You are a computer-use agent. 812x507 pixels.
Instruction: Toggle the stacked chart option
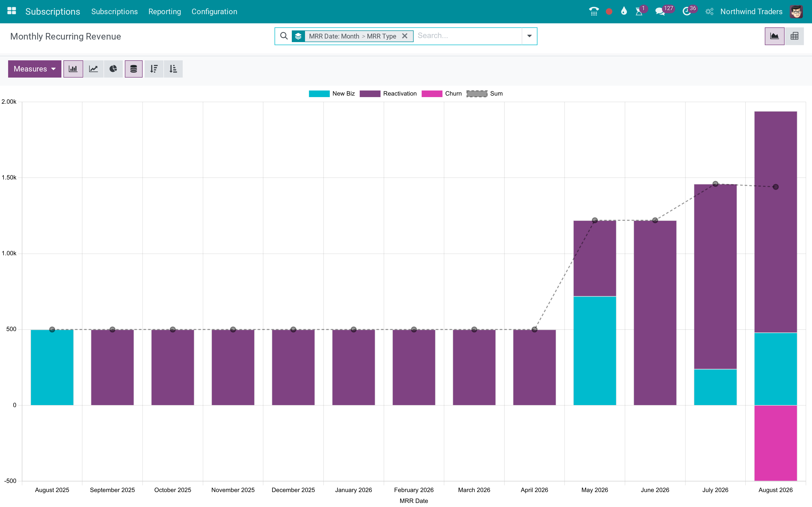click(x=133, y=69)
